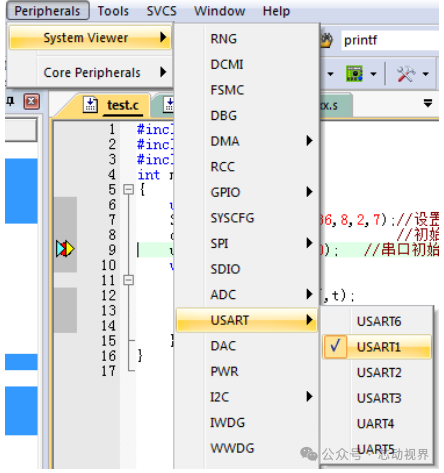
Task: Choose RCC peripheral entry
Action: pos(247,167)
